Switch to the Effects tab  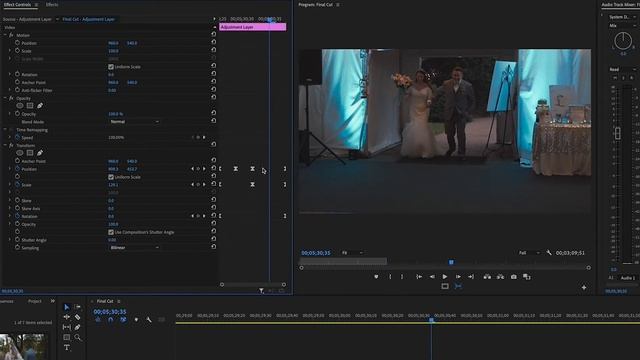pyautogui.click(x=52, y=4)
